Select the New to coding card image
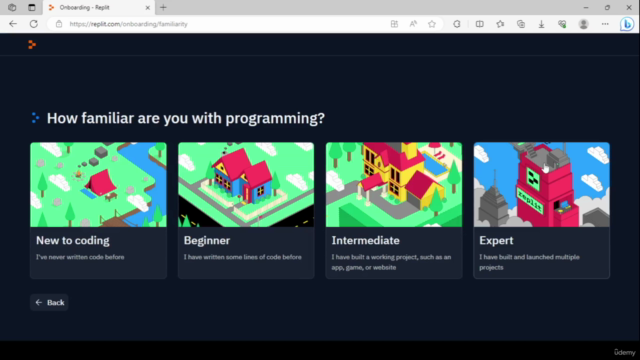Screen dimensions: 640x360 (x=98, y=184)
